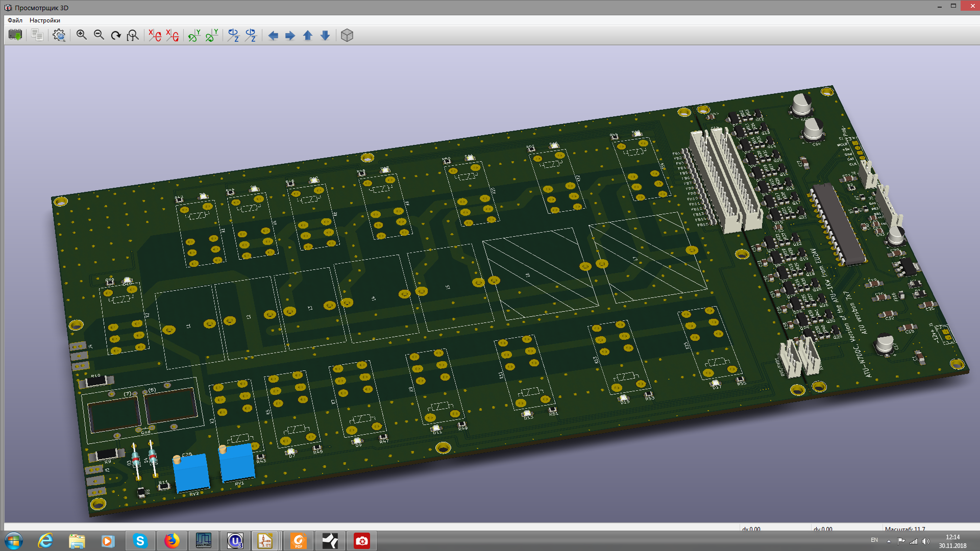Click the Zoom Out magnifier
This screenshot has width=980, height=551.
[x=99, y=35]
